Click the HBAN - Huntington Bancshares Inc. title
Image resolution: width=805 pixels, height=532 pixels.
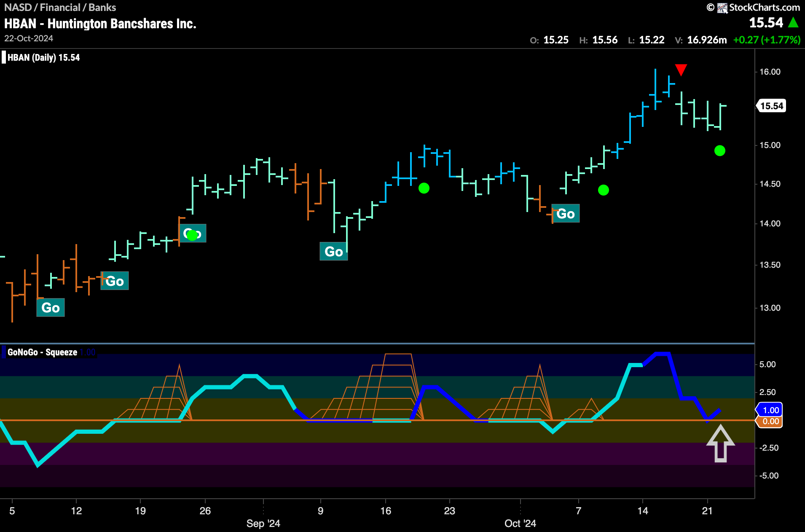100,24
